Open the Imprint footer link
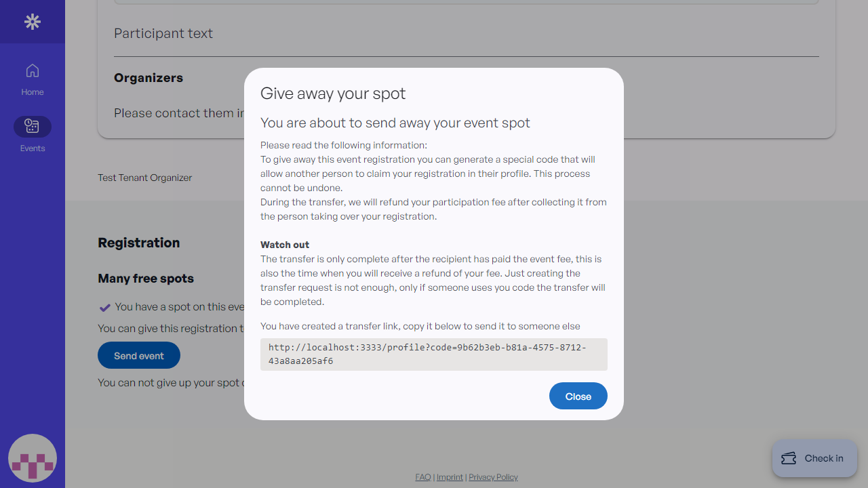This screenshot has width=868, height=488. (x=450, y=477)
